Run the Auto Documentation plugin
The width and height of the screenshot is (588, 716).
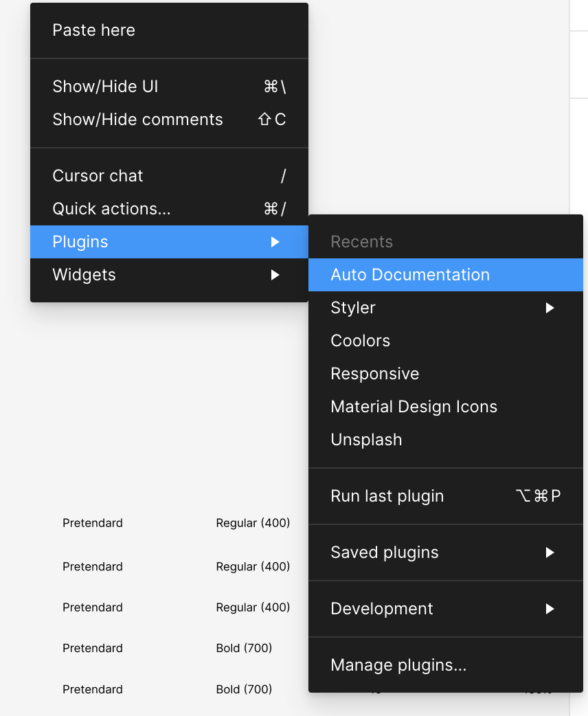[410, 275]
